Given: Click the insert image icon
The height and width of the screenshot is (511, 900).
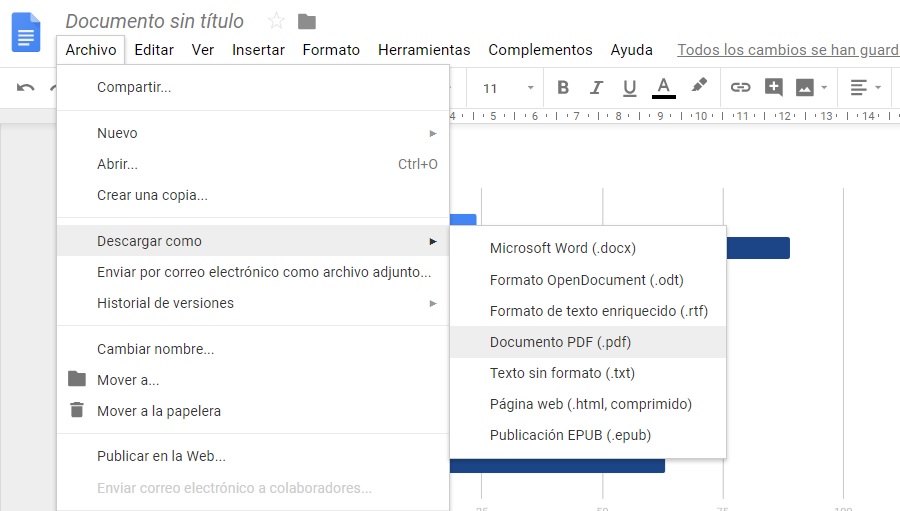Looking at the screenshot, I should [x=805, y=88].
